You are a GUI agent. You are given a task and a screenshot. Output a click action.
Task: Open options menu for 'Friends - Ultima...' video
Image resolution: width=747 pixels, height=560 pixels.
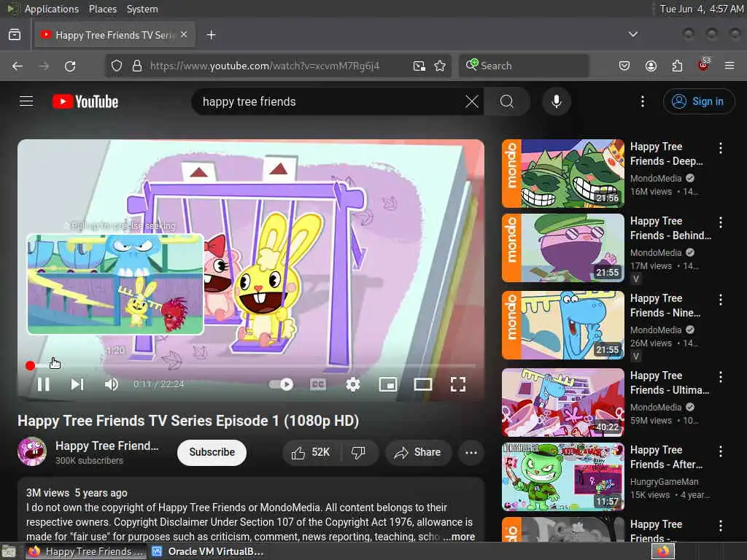point(720,377)
